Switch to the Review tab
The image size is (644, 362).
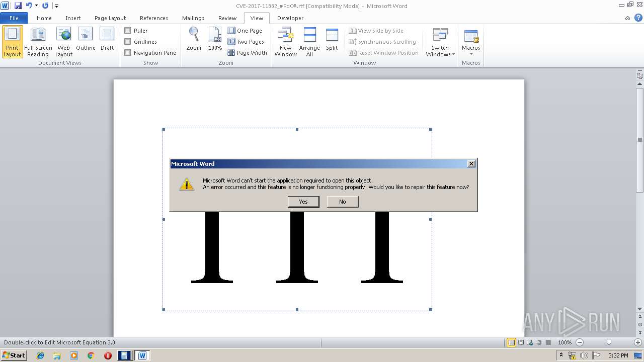point(227,18)
